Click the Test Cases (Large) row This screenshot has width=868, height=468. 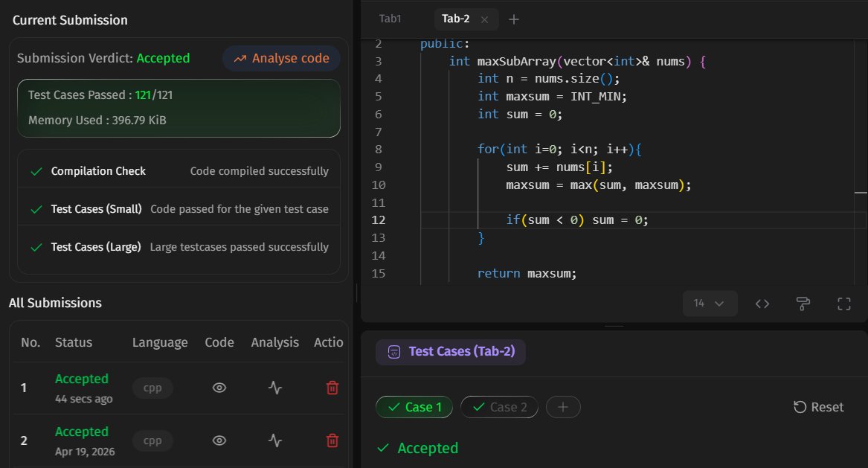click(x=179, y=247)
